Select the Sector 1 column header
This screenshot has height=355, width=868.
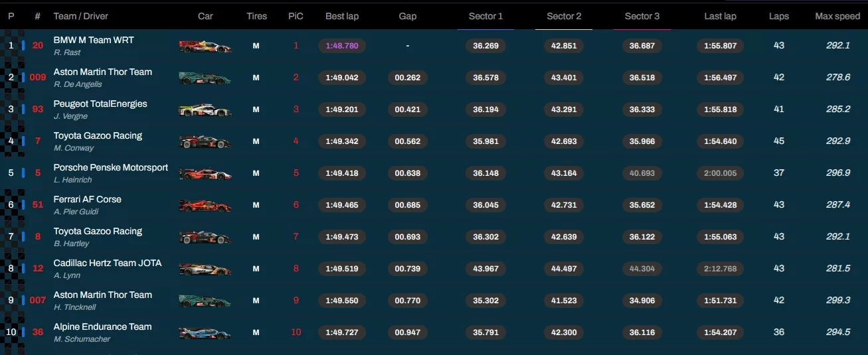[485, 16]
